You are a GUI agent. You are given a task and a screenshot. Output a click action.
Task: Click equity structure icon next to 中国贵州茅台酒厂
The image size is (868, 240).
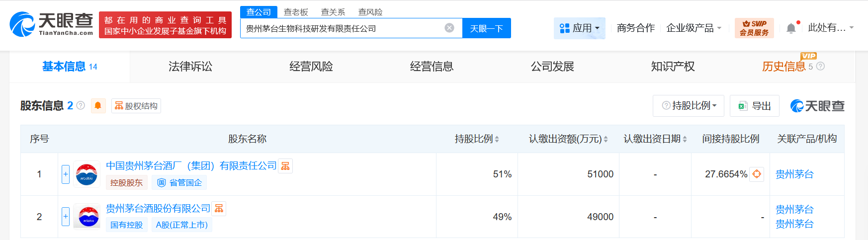pos(285,166)
